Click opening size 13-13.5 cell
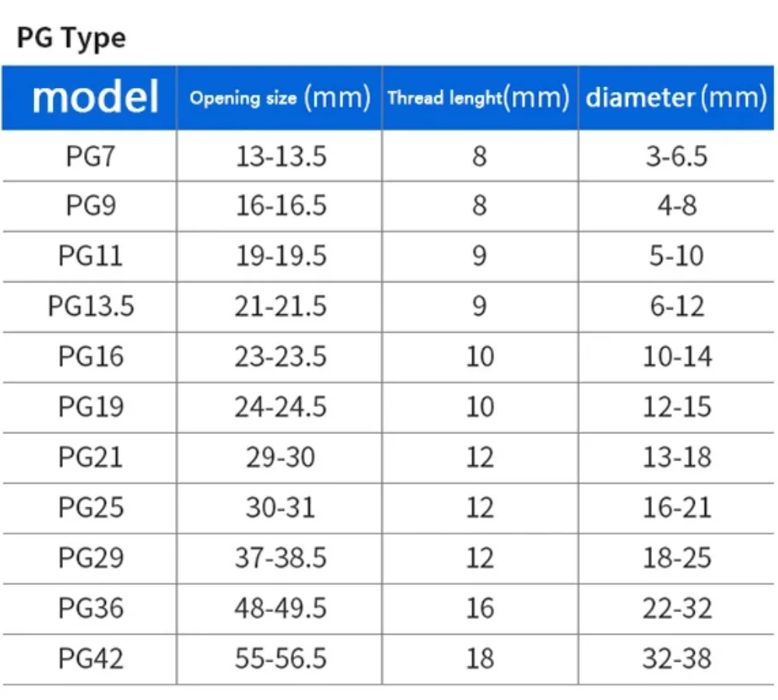This screenshot has height=700, width=778. coord(280,156)
